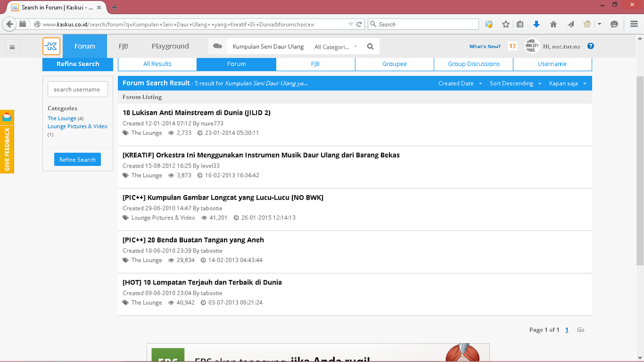Switch to the FJB results tab
This screenshot has width=644, height=362.
tap(315, 64)
